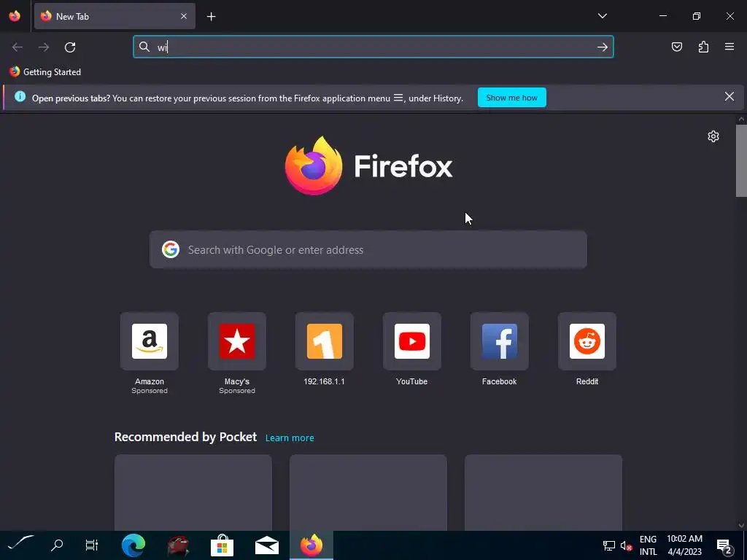Click the address bar search magnifier

144,47
